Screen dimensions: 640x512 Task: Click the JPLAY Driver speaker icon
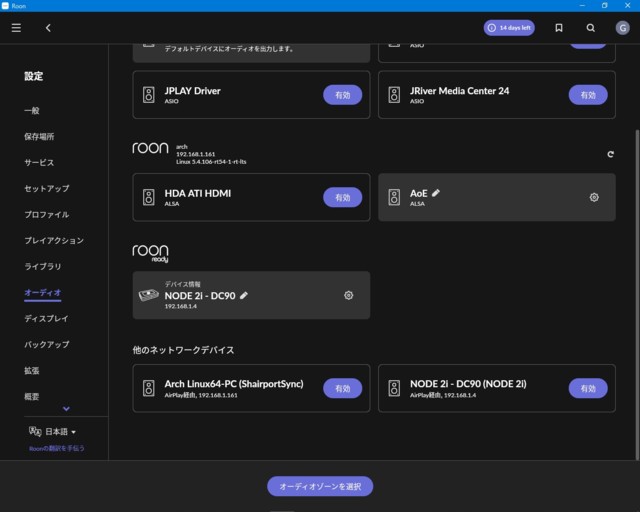tap(149, 95)
